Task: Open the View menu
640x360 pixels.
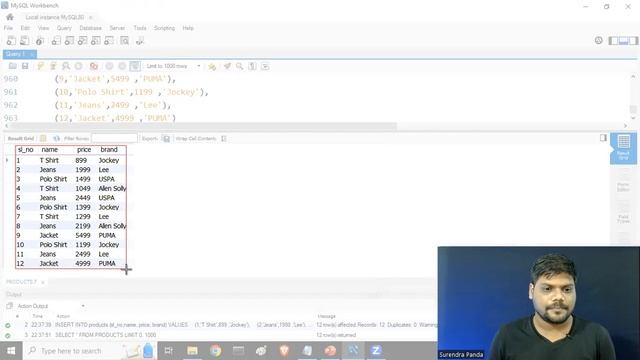Action: click(x=43, y=28)
